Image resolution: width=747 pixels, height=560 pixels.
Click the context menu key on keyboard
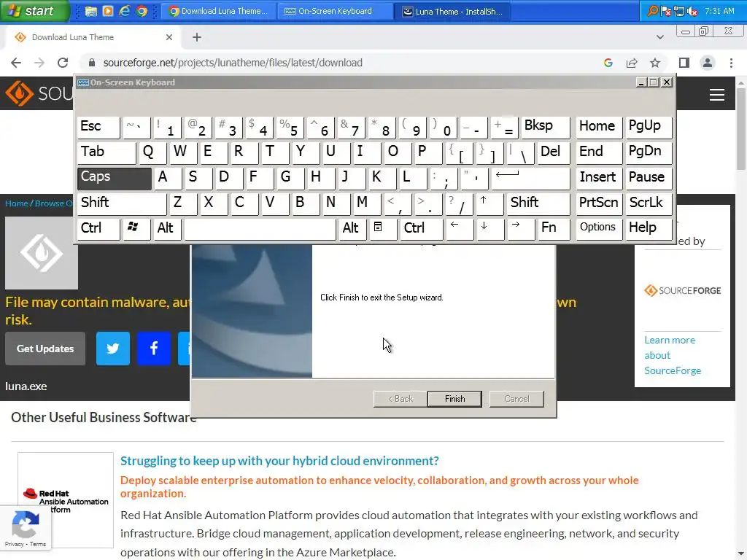[382, 229]
